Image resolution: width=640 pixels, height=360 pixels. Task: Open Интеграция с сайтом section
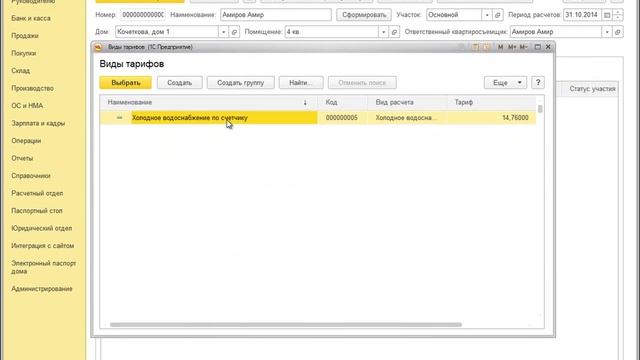coord(43,246)
